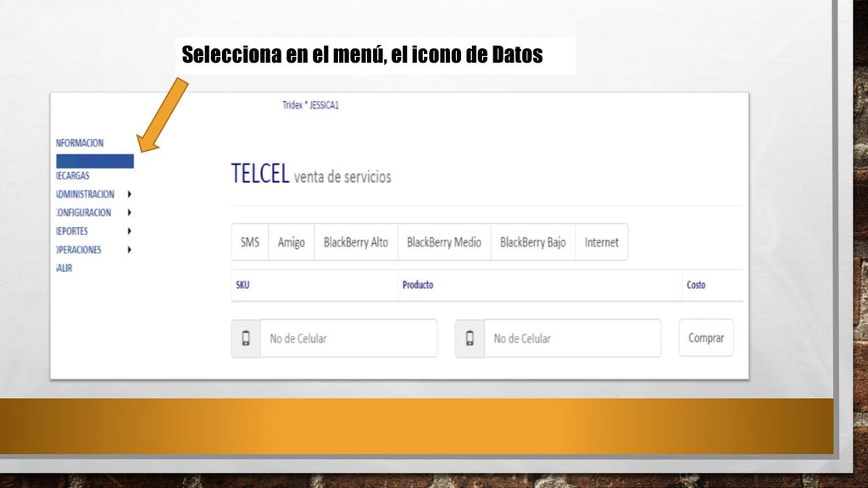Click the phone icon beside second No de Celular field
The height and width of the screenshot is (488, 868).
(x=470, y=338)
